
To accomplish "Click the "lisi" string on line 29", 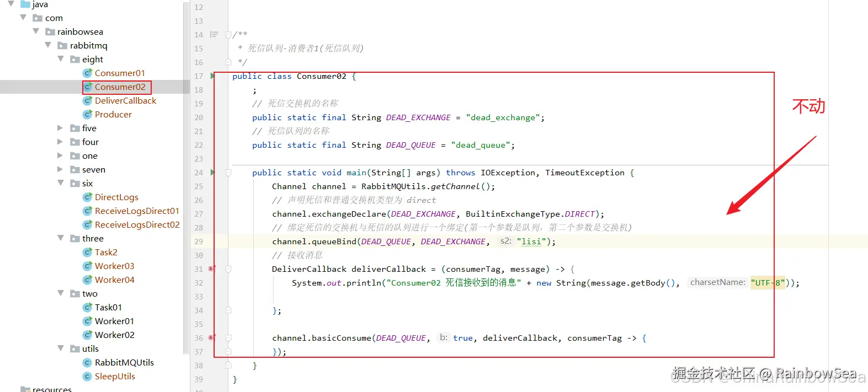I will [x=531, y=241].
